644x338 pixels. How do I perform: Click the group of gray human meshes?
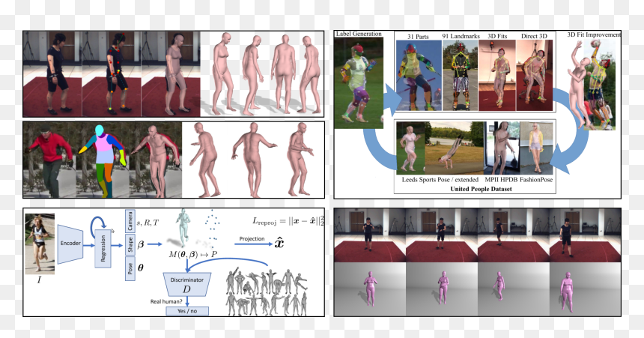(267, 292)
